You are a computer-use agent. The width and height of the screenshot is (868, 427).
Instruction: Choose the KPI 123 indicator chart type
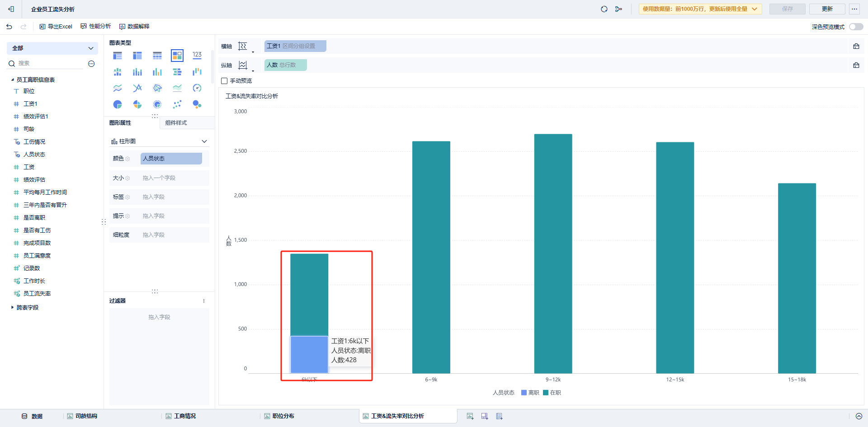(x=197, y=56)
